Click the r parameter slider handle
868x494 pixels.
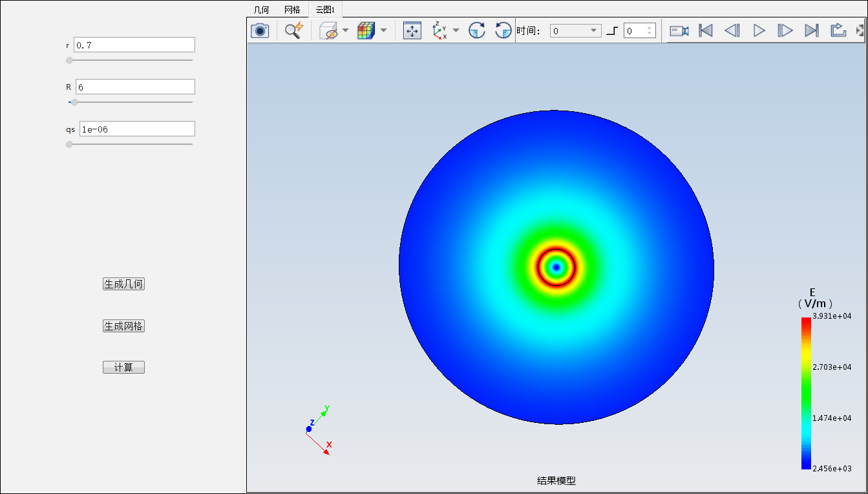(69, 60)
